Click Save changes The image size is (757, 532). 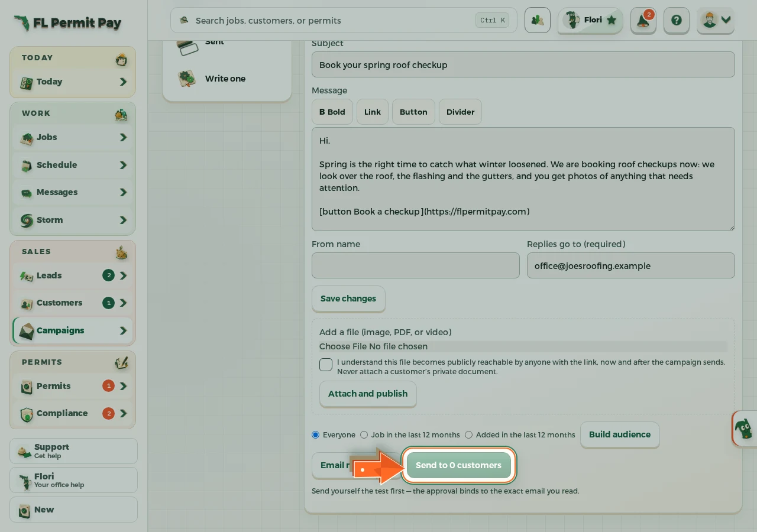pos(348,299)
